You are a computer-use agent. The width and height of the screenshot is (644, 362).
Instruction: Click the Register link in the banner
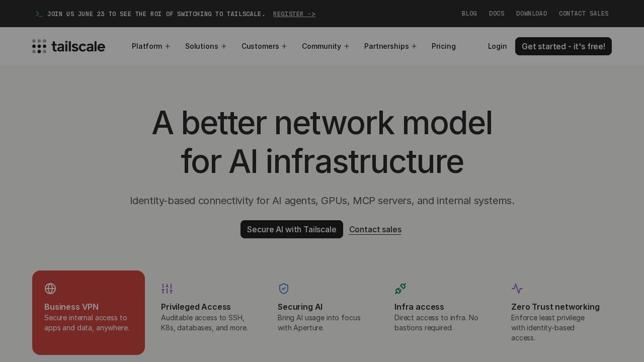(294, 14)
